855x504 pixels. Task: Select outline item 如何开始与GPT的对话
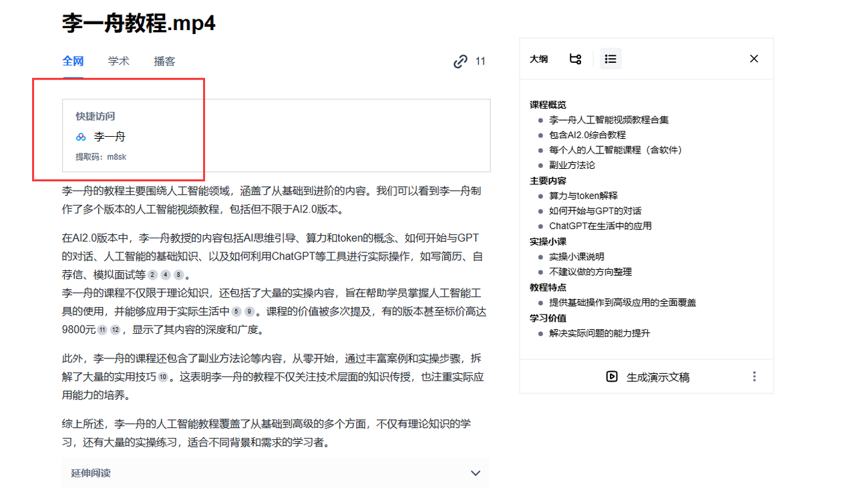(x=595, y=211)
